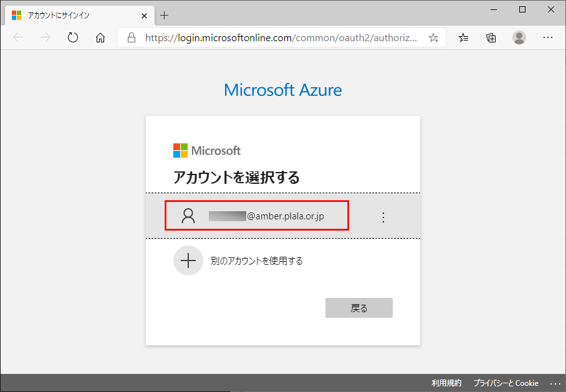Open the 利用規約 link
Viewport: 566px width, 392px height.
tap(446, 383)
